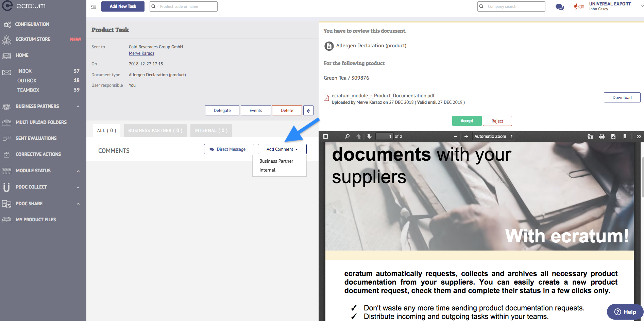Click the Allergen Declaration document icon
The width and height of the screenshot is (644, 321).
tap(329, 46)
